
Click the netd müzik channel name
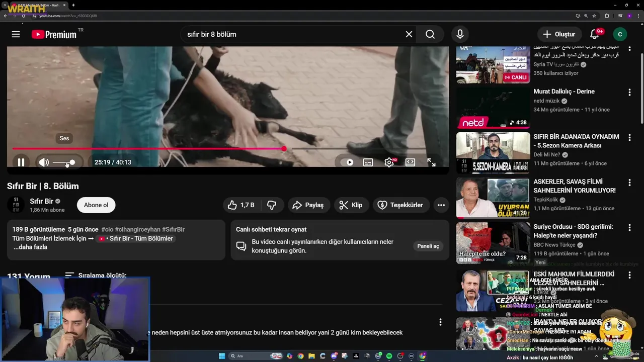click(x=546, y=101)
